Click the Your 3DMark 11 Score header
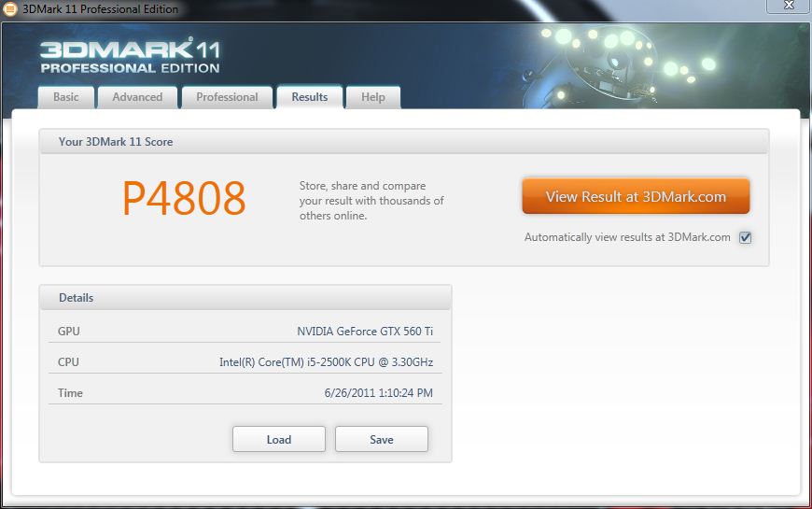812x509 pixels. click(x=116, y=142)
